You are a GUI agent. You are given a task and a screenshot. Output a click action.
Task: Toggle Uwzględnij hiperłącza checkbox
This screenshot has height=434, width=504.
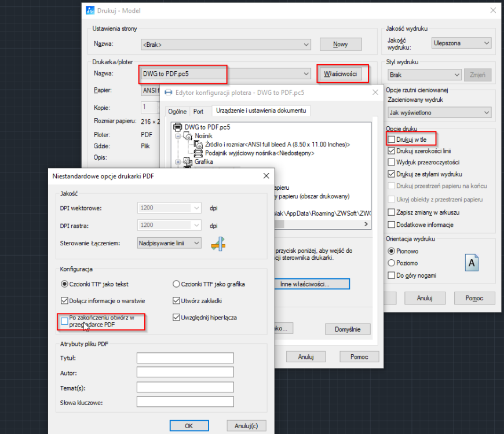[x=176, y=318]
